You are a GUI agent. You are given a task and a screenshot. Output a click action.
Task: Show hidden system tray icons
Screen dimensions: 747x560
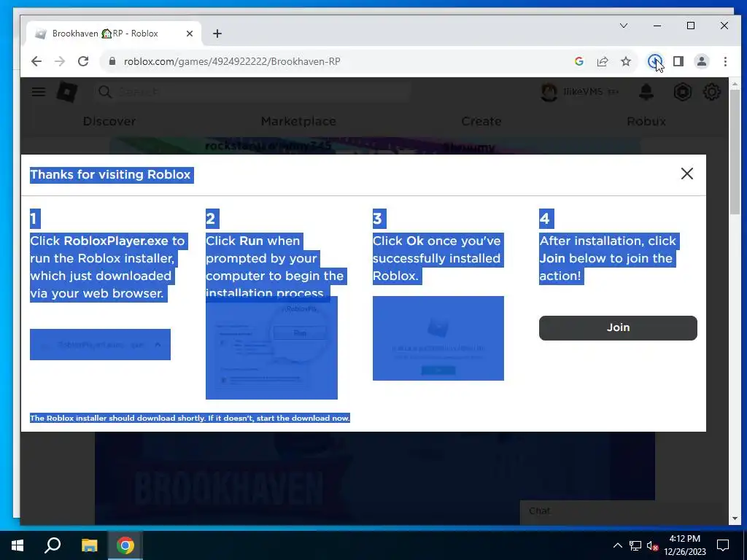tap(617, 545)
